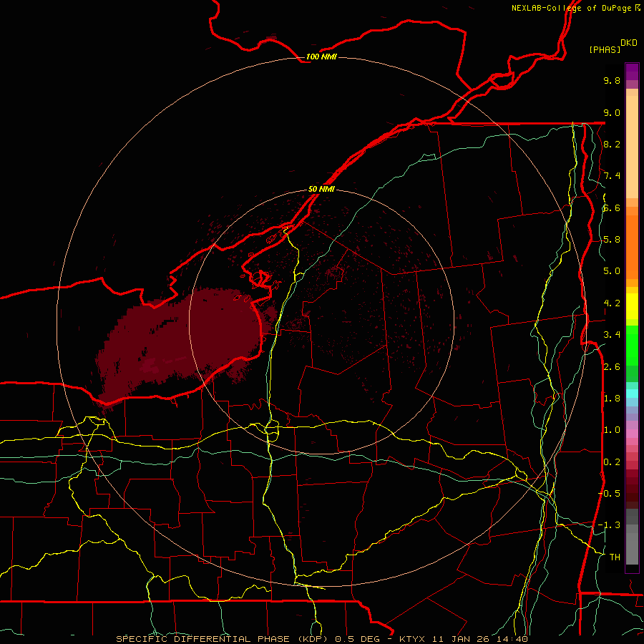Screen dimensions: 644x644
Task: Click the NEXLAB-College of DuPage credit text
Action: (571, 8)
